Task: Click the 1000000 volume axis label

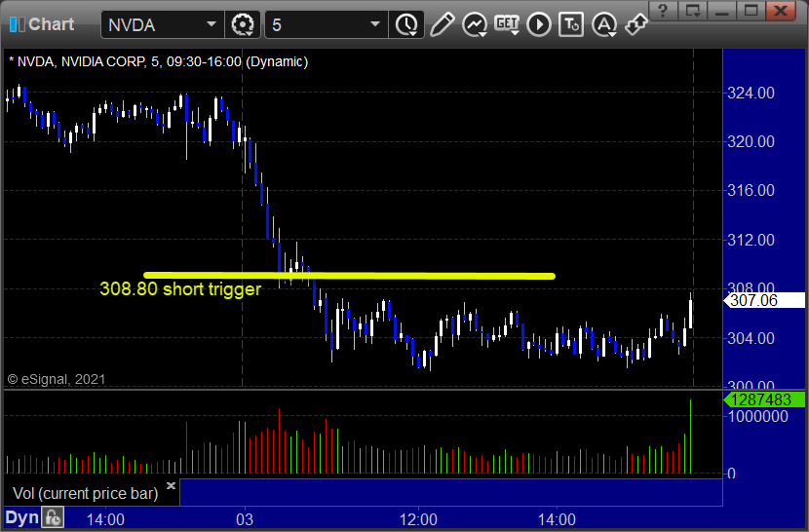Action: point(757,416)
